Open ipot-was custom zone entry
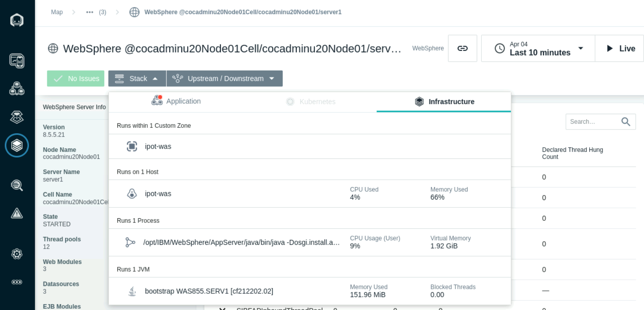The height and width of the screenshot is (310, 644). 310,146
